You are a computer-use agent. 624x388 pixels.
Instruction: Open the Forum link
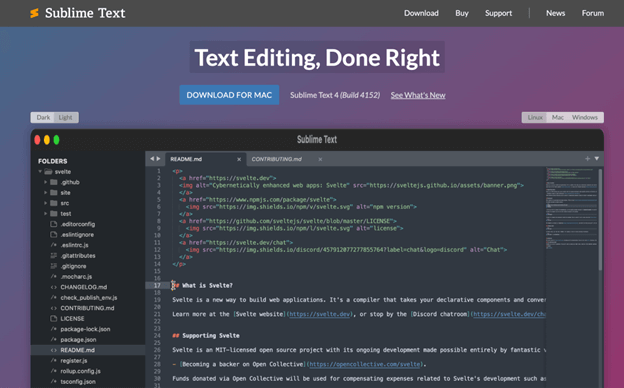593,13
